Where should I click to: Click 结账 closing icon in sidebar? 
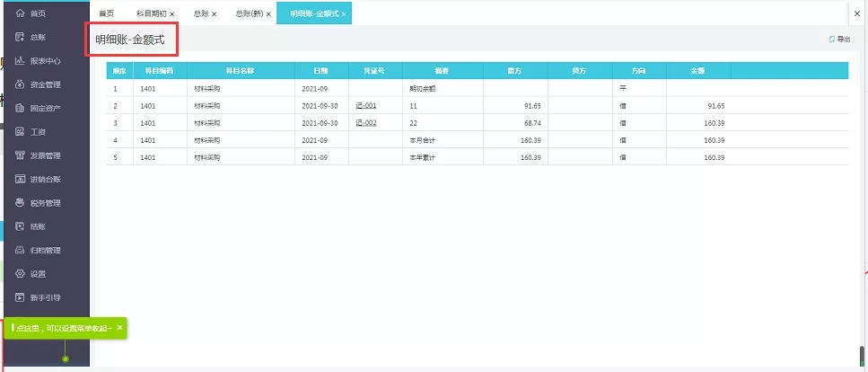[x=21, y=226]
